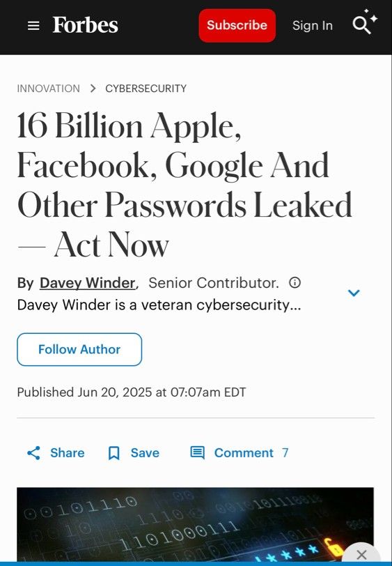Go to Cybersecurity section breadcrumb
Viewport: 392px width, 566px height.
pos(146,89)
